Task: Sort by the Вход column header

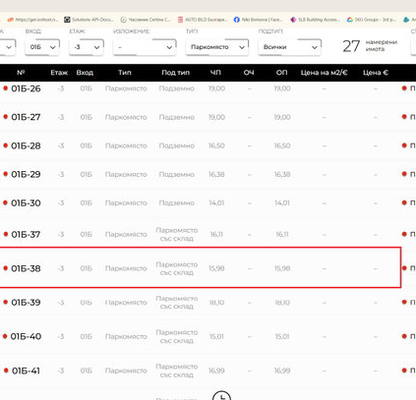Action: pyautogui.click(x=85, y=72)
